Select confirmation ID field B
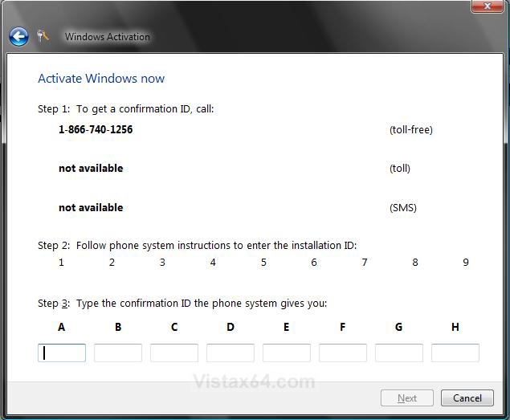 tap(118, 353)
